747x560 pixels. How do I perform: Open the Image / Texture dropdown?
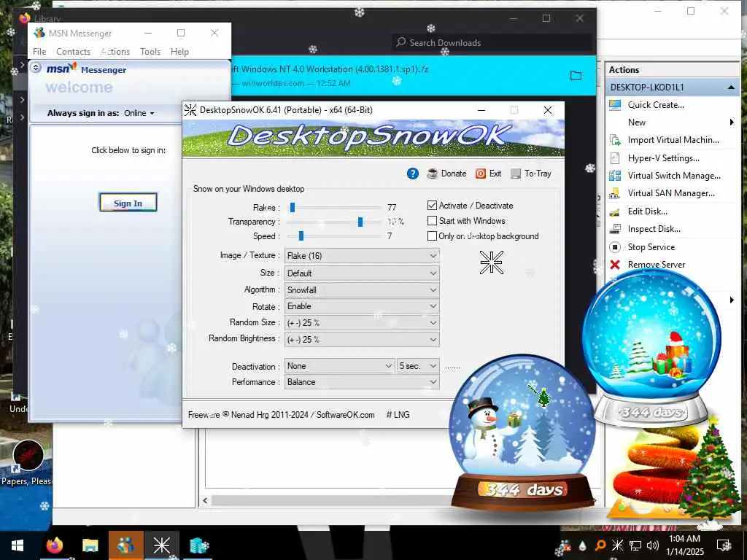tap(362, 256)
